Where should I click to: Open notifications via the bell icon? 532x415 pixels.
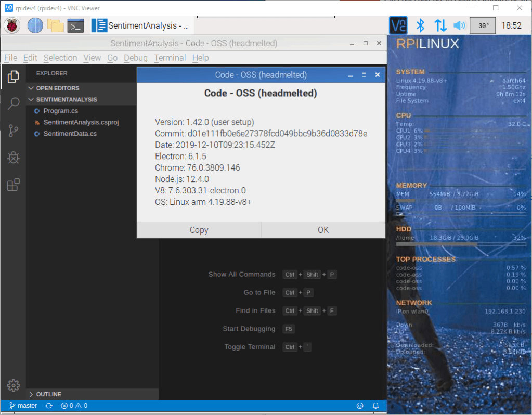pos(375,405)
